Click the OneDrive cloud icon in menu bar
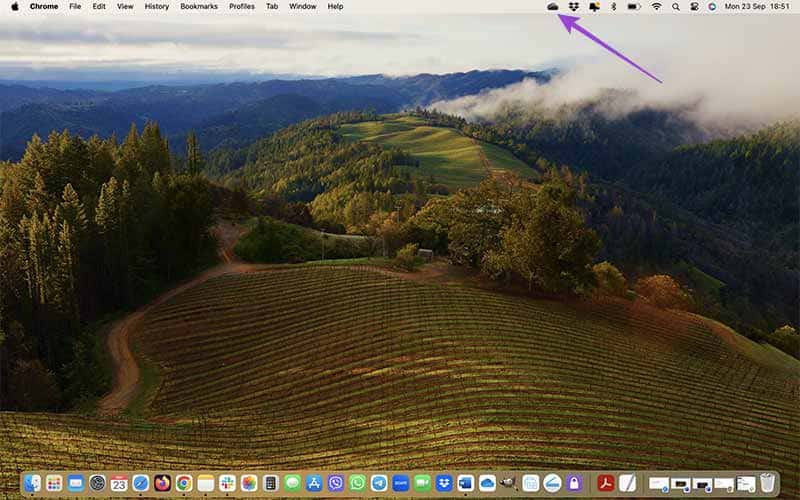This screenshot has width=800, height=500. click(553, 7)
